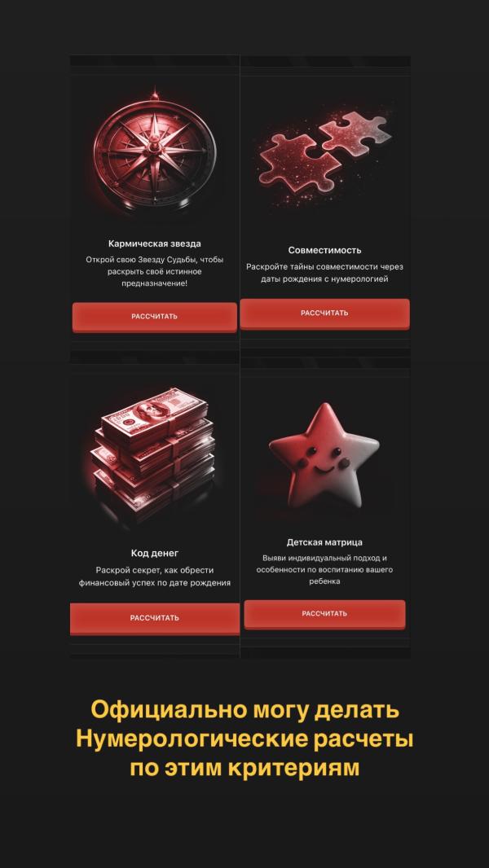Click the yellow Нумерологические расчеты headline
489x868 pixels.
[x=244, y=739]
